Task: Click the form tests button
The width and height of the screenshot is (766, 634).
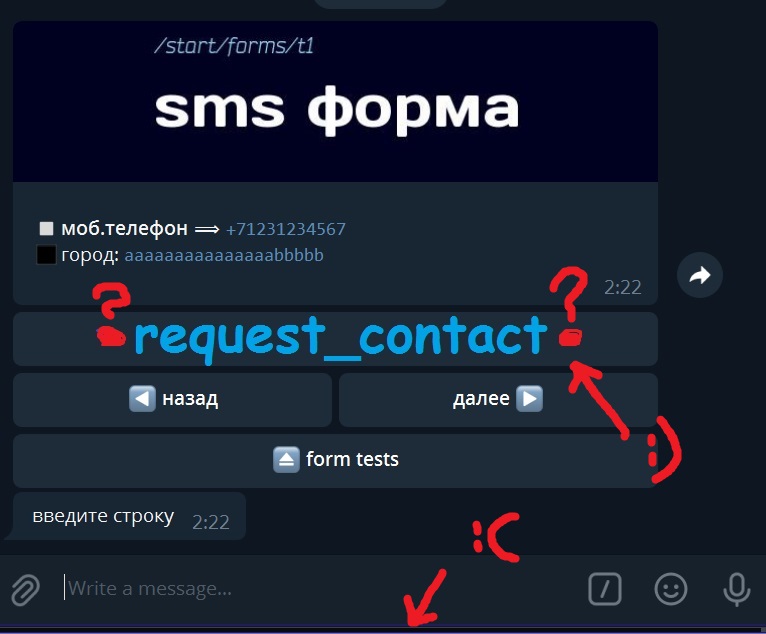Action: (335, 461)
